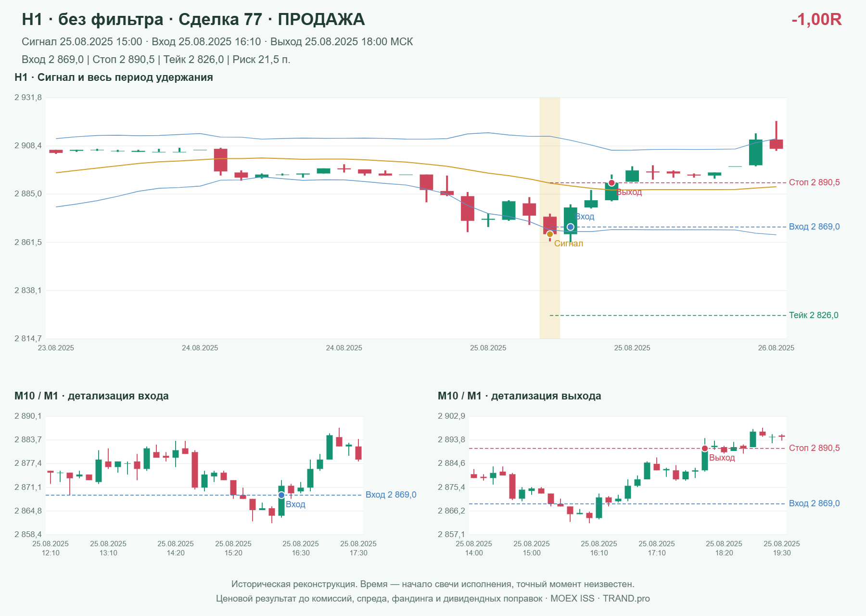
Task: Click the 12:10 time label on entry chart
Action: point(51,553)
